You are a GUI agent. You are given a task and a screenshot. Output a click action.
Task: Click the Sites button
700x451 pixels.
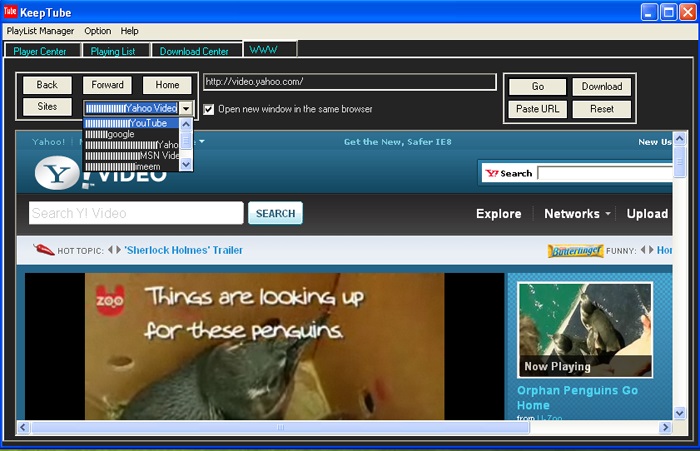(x=47, y=107)
